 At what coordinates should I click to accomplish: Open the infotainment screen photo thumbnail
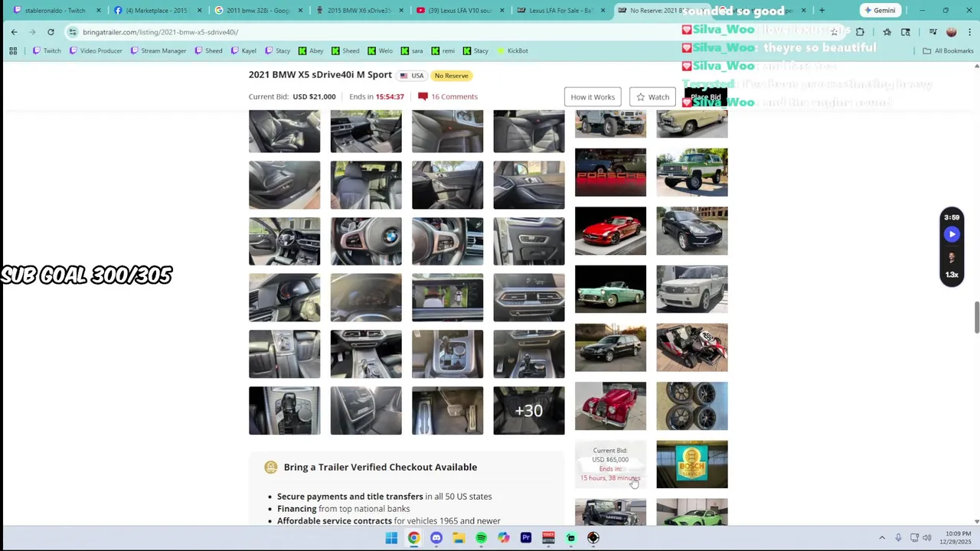[448, 298]
